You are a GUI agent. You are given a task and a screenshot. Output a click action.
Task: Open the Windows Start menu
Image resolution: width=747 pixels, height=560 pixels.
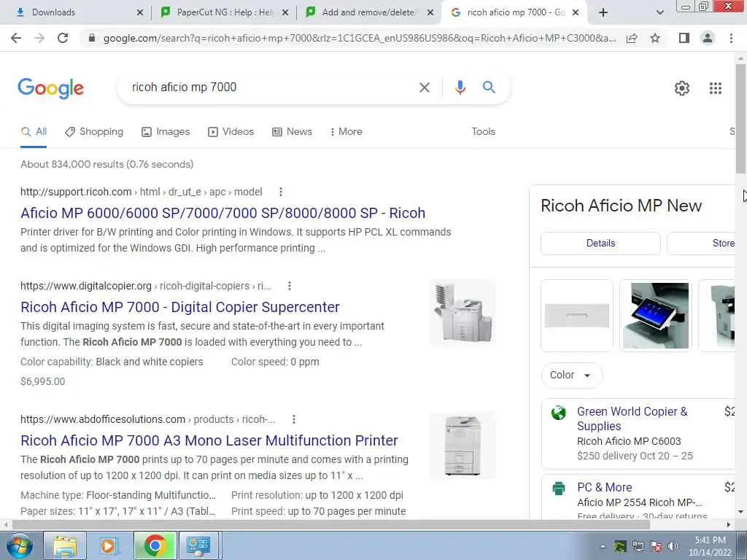[19, 545]
